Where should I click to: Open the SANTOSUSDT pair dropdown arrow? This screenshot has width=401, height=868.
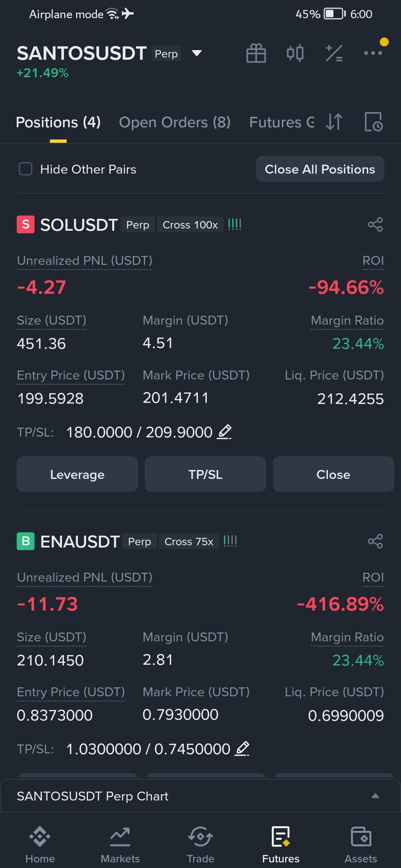coord(197,53)
